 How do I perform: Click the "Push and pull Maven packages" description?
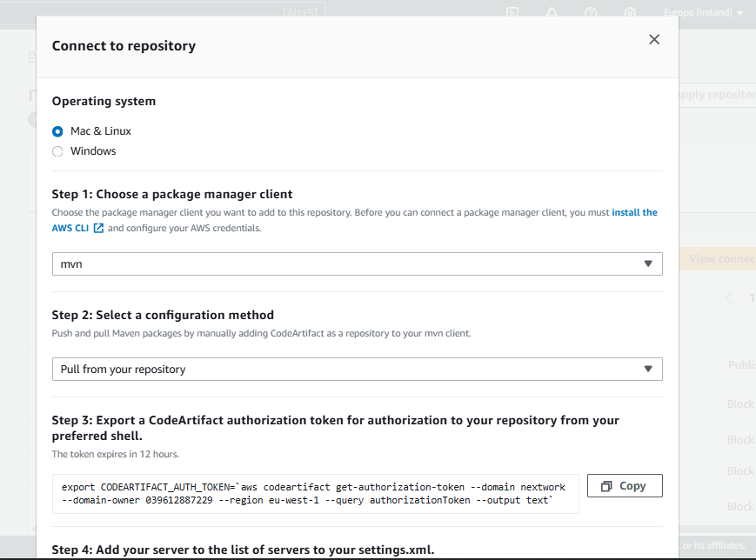tap(261, 334)
